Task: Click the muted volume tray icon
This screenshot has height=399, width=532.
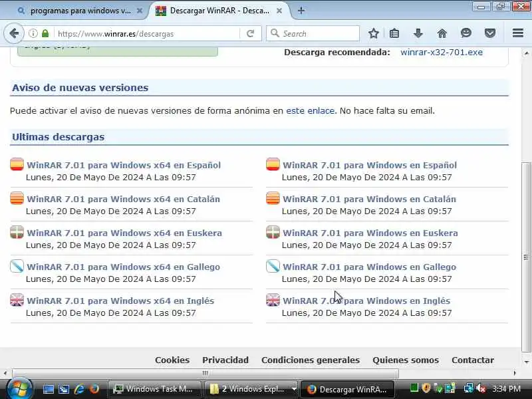Action: click(x=481, y=388)
